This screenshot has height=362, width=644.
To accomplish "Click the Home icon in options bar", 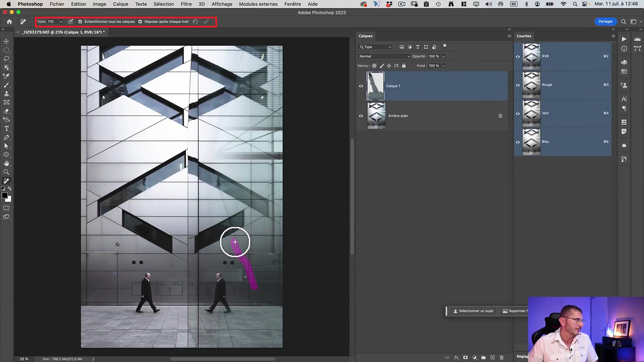I will coord(9,22).
